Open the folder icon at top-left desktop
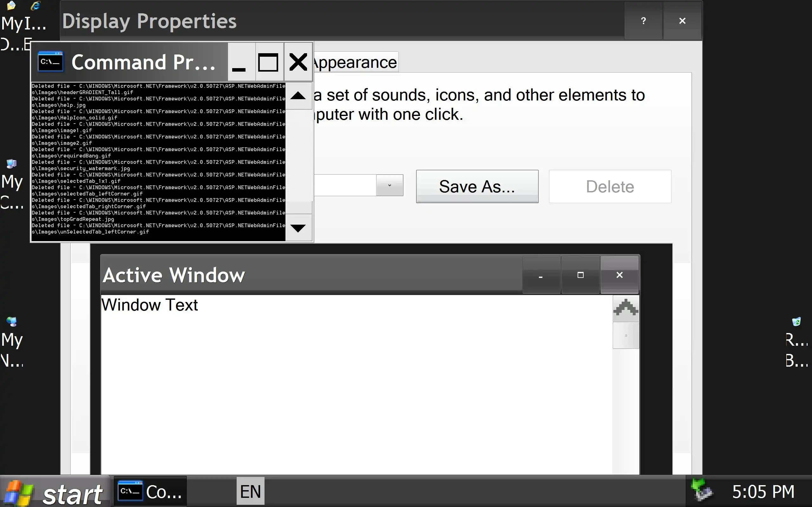This screenshot has height=507, width=812. 11,6
